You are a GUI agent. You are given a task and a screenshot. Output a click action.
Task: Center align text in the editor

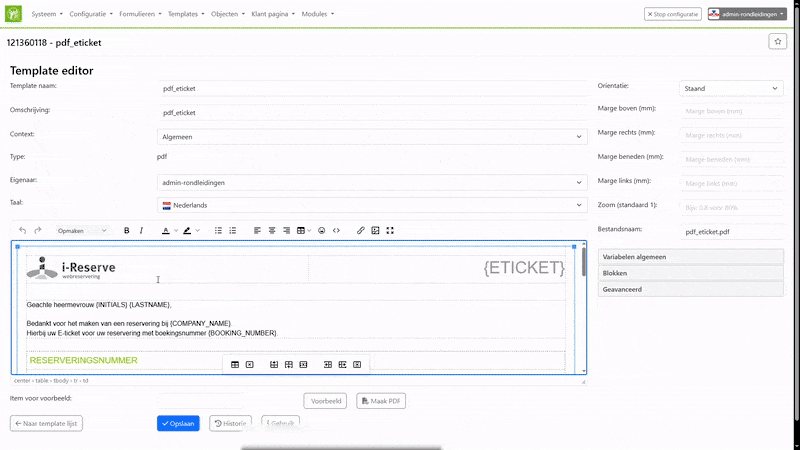[271, 230]
